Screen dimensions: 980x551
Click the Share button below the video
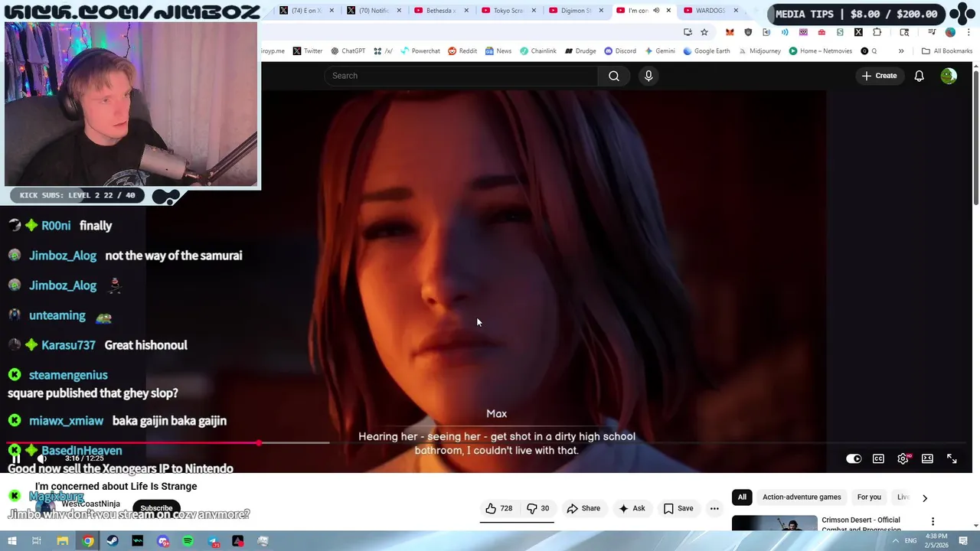pos(583,508)
